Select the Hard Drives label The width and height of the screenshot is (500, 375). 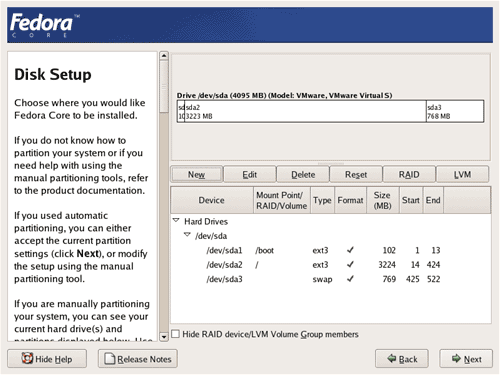[206, 221]
